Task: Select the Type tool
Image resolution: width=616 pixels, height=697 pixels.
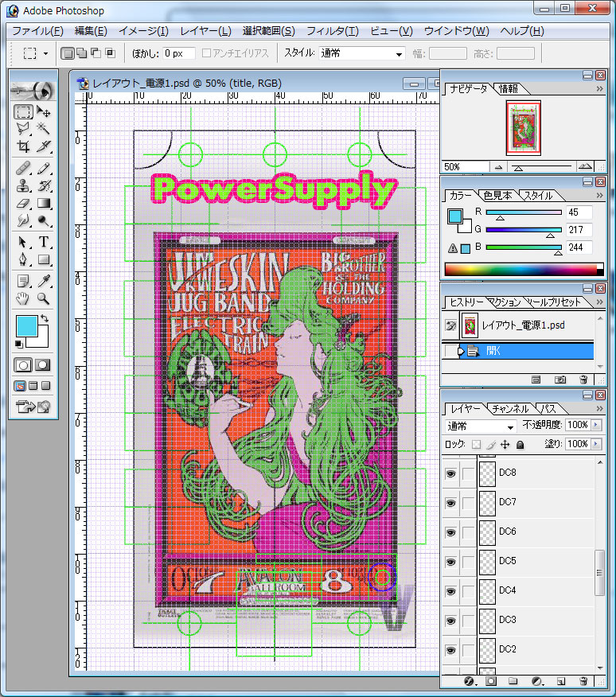Action: tap(44, 242)
